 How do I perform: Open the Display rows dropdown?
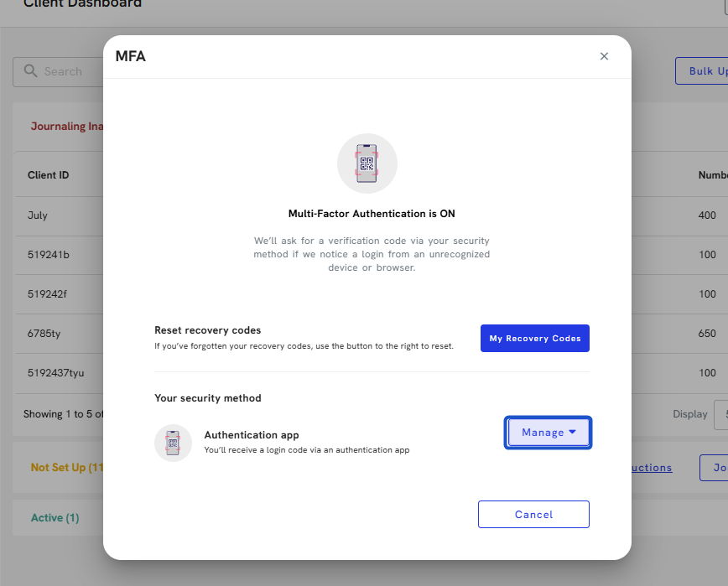(720, 414)
